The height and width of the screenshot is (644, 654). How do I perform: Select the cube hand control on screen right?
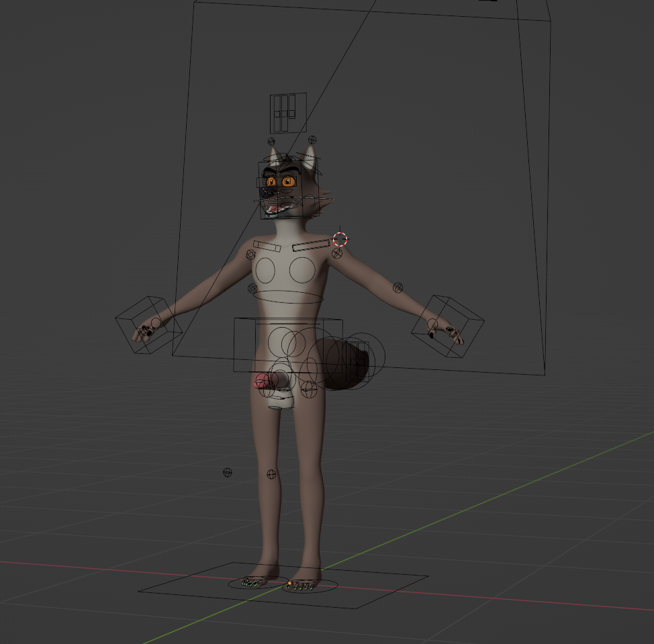(x=447, y=326)
